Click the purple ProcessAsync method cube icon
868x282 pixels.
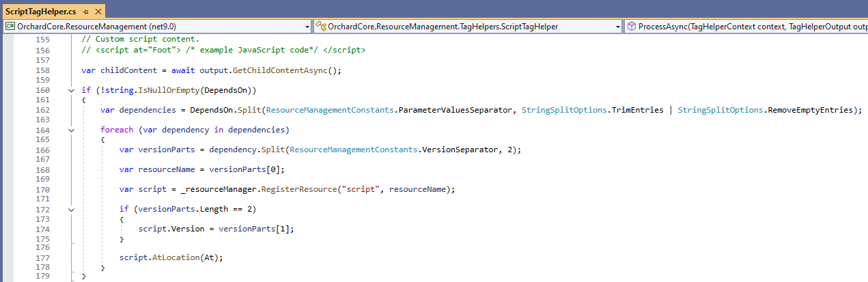tap(630, 27)
